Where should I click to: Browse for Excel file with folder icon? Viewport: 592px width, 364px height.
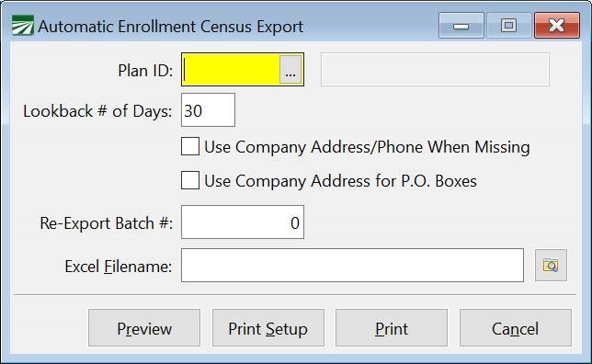pyautogui.click(x=551, y=265)
